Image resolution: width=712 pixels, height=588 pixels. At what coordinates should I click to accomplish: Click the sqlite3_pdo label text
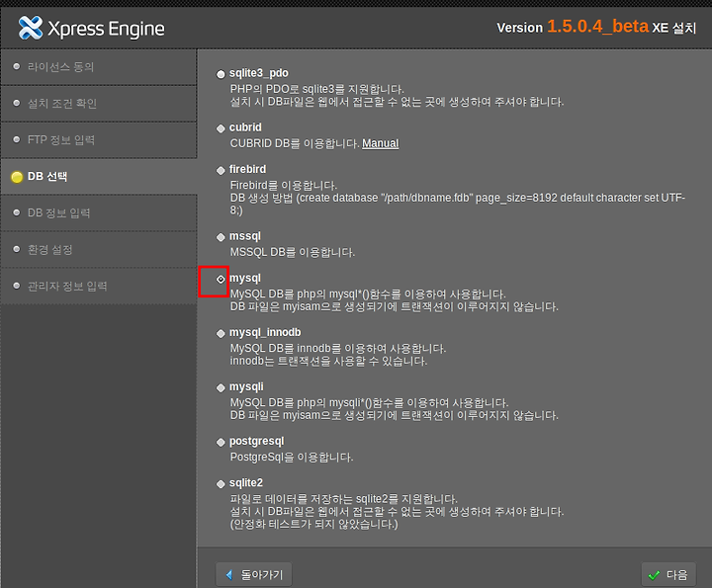[259, 73]
